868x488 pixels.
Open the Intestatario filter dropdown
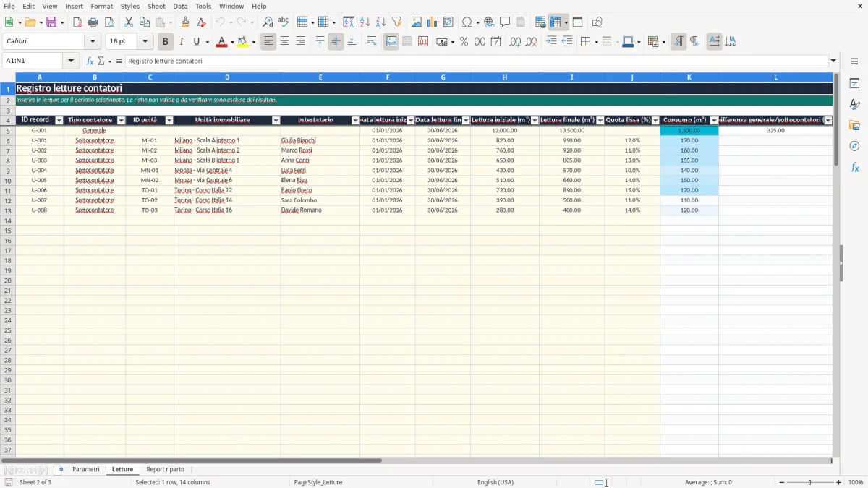355,121
